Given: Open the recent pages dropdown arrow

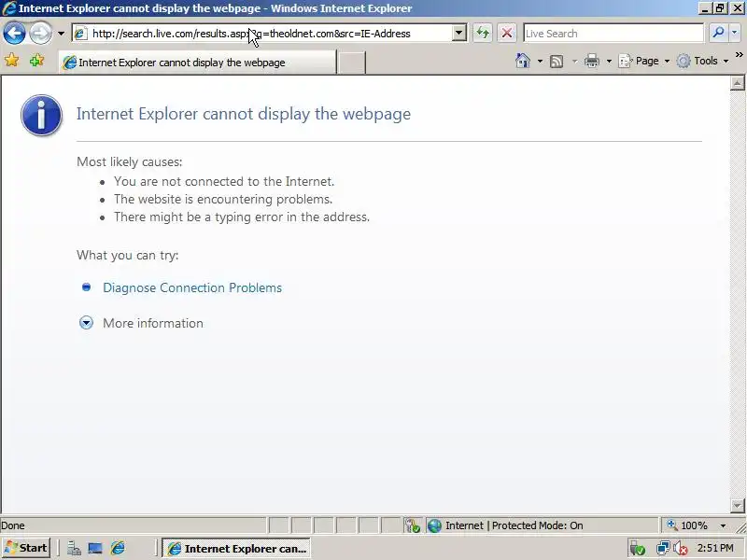Looking at the screenshot, I should click(x=61, y=34).
